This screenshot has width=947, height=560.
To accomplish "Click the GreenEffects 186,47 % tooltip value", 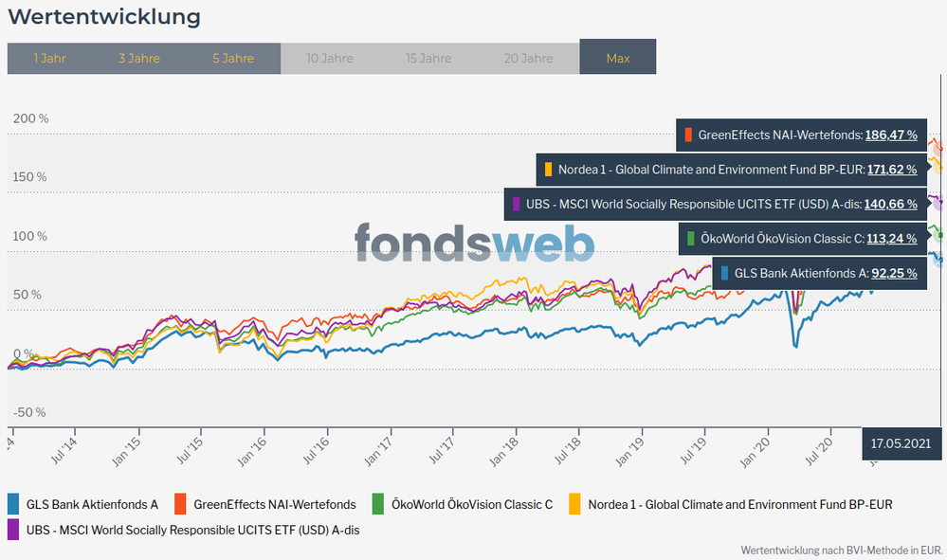I will coord(890,135).
